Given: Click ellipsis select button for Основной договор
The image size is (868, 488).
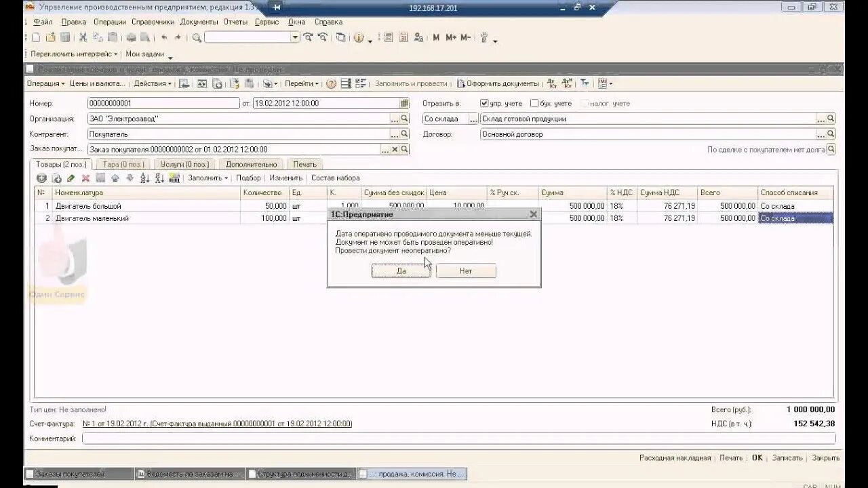Looking at the screenshot, I should pyautogui.click(x=821, y=134).
